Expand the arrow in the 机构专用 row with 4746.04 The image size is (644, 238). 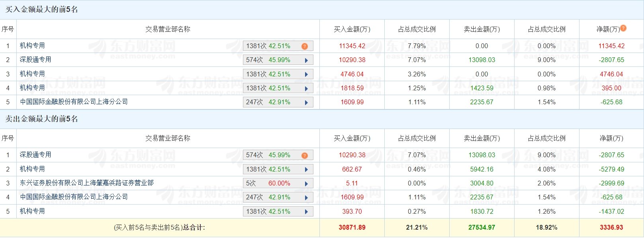(x=306, y=74)
